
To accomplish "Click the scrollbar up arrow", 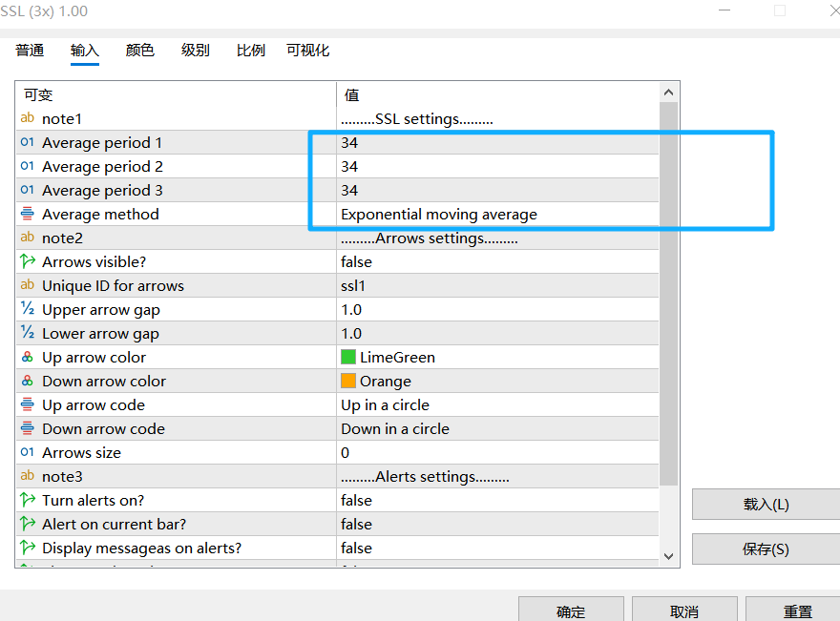I will click(x=668, y=93).
